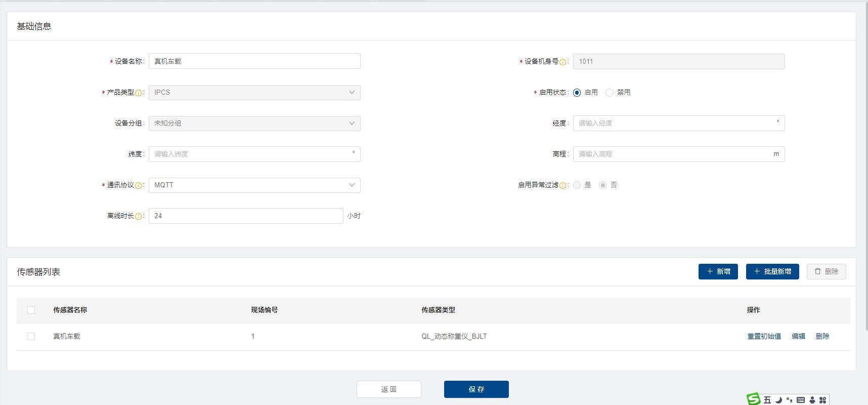
Task: Click the Sogou toolbox four-leaf icon
Action: tap(822, 400)
